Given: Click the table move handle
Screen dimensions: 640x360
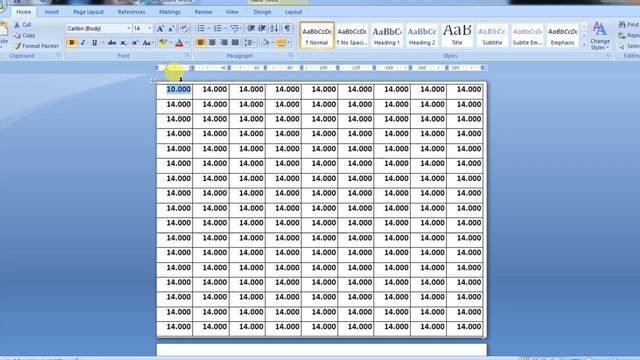Looking at the screenshot, I should tap(153, 80).
